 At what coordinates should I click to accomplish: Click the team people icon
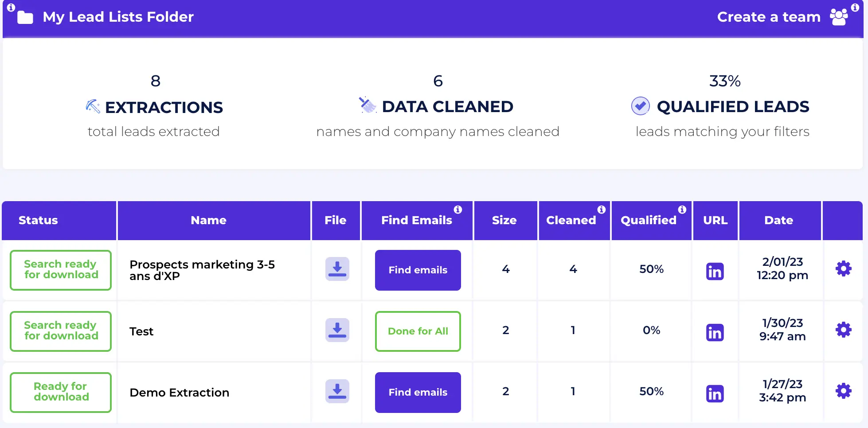pyautogui.click(x=839, y=17)
